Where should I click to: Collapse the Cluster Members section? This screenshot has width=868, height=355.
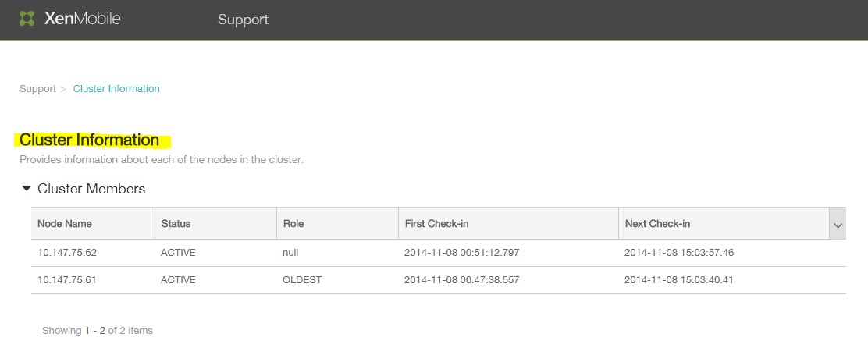[x=27, y=189]
